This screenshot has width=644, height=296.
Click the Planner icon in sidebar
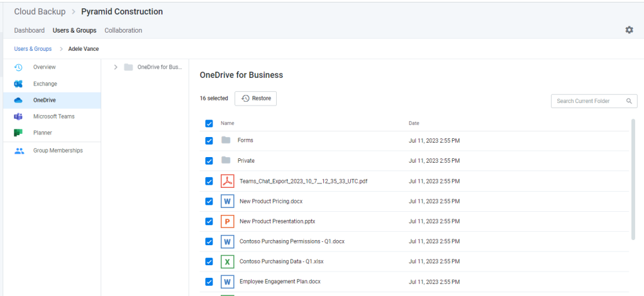point(18,133)
